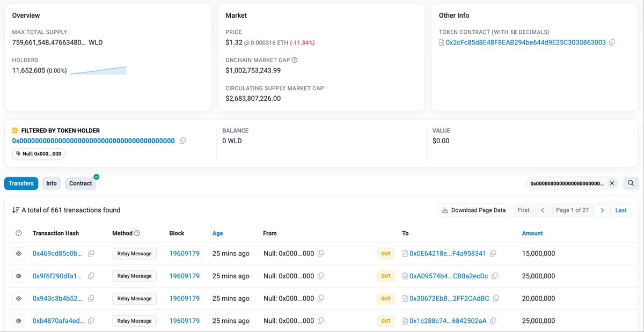Click help icon beside Method column header
The width and height of the screenshot is (644, 332).
point(137,233)
